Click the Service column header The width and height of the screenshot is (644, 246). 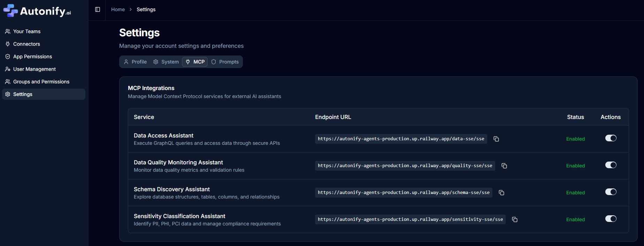pos(144,117)
